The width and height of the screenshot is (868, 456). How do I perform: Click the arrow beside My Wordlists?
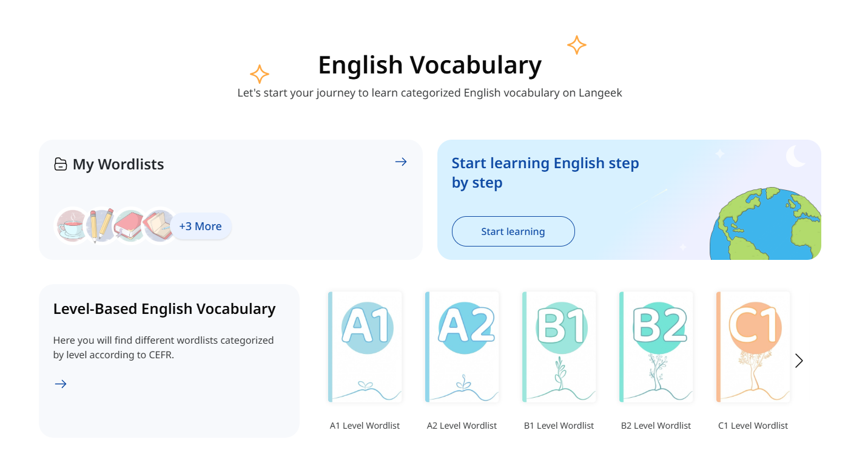pos(400,162)
